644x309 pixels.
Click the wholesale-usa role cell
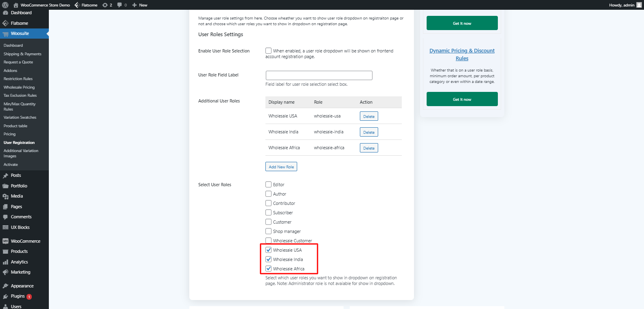(327, 116)
